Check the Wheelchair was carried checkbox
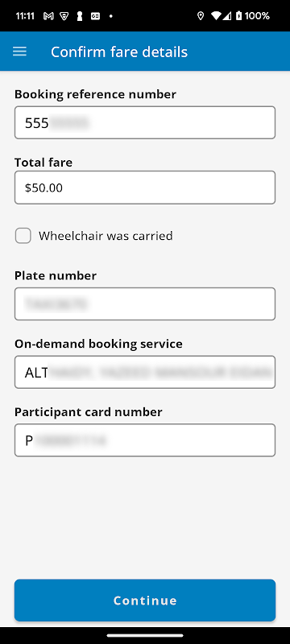Viewport: 290px width, 644px height. point(23,236)
